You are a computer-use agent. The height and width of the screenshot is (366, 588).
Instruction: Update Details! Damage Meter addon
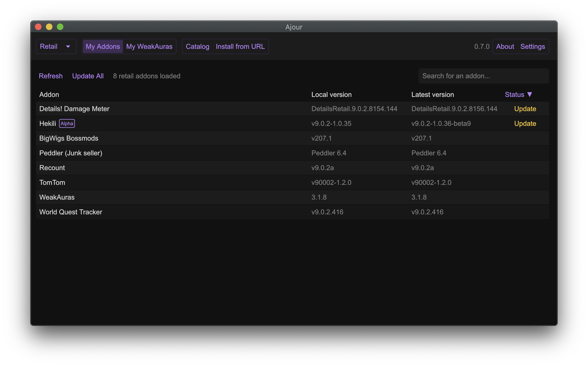point(525,109)
